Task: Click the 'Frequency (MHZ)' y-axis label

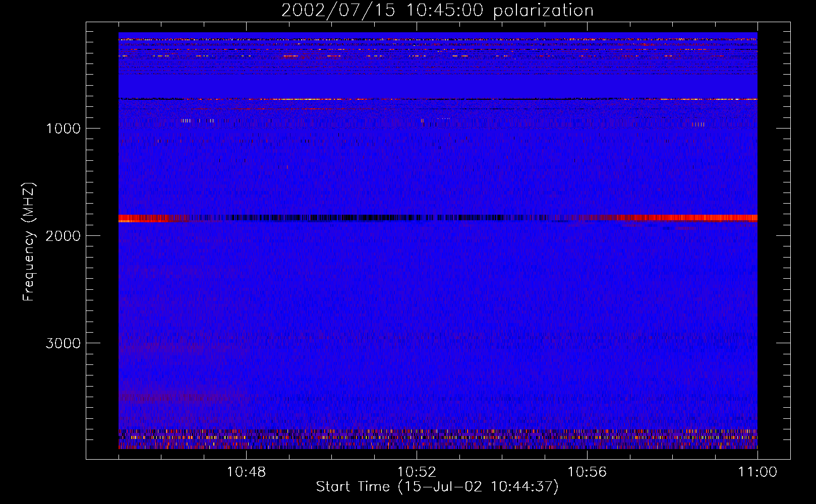Action: pos(29,242)
